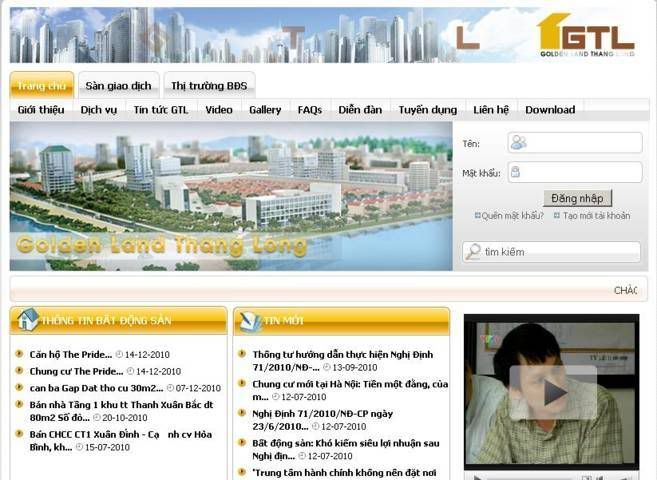Click bullet icon beside Nghị Định 71/2010/NĐ-CP ngày

click(x=242, y=413)
